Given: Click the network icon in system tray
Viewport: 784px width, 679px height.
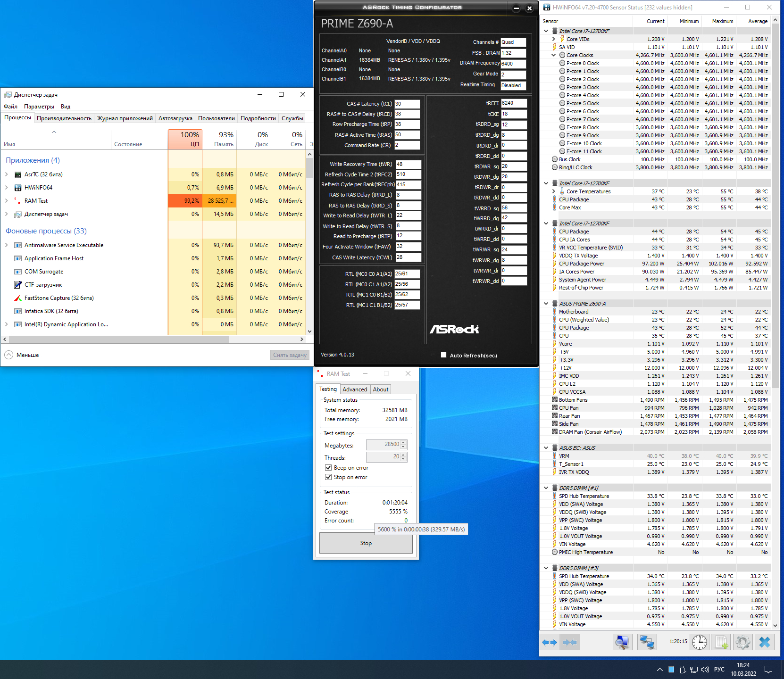Looking at the screenshot, I should click(x=694, y=670).
